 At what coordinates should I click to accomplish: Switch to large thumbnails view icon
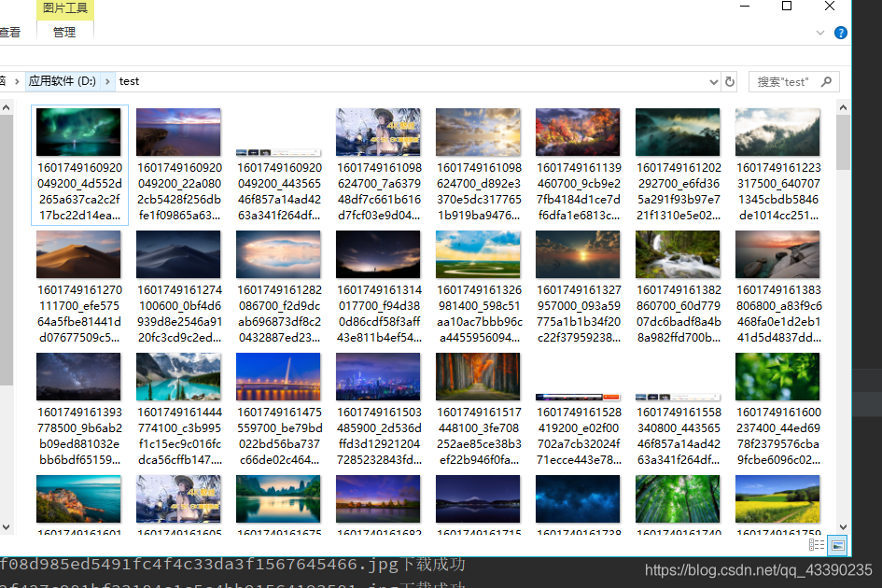[x=837, y=545]
